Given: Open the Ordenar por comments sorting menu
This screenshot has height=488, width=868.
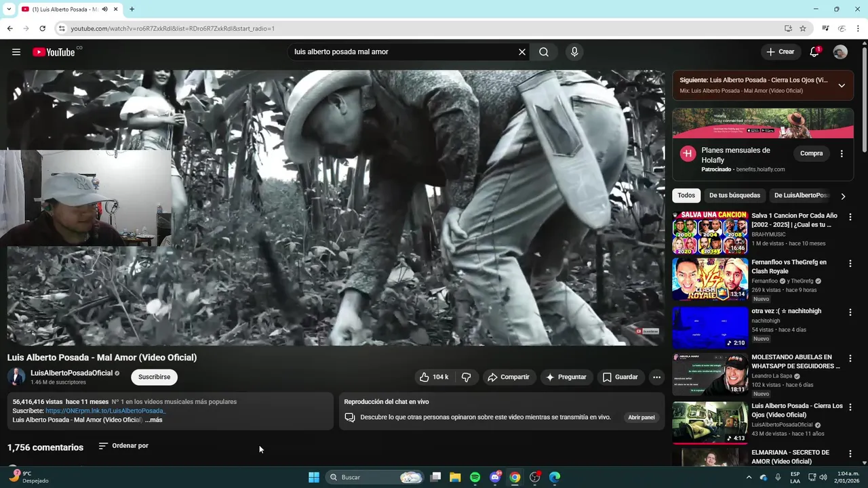Looking at the screenshot, I should (123, 446).
